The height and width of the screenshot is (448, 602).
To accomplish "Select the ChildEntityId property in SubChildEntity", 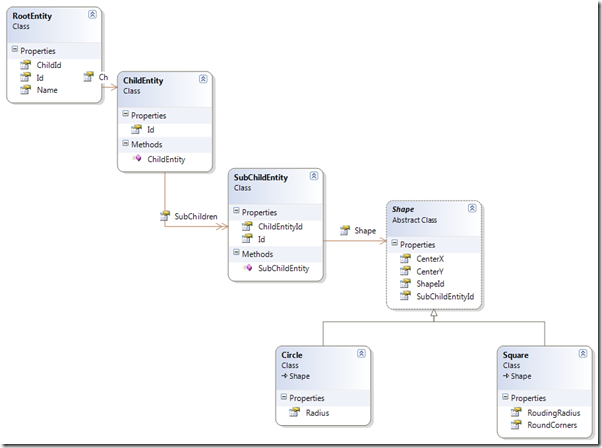I will coord(280,226).
